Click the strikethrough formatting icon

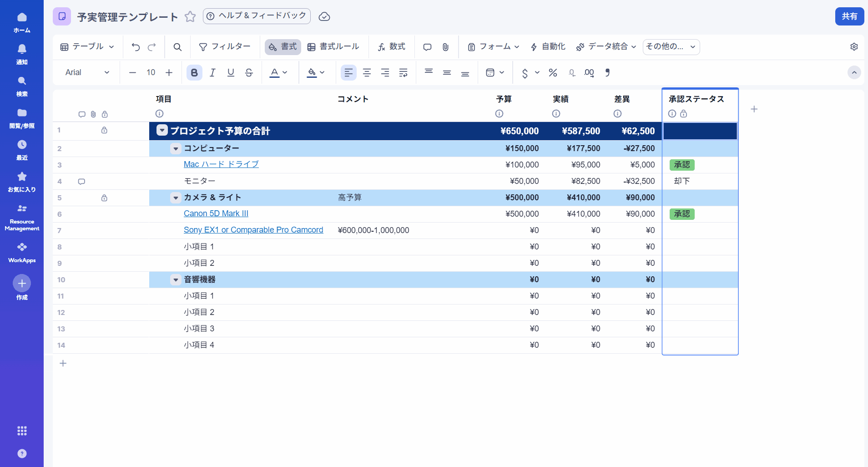click(x=249, y=72)
